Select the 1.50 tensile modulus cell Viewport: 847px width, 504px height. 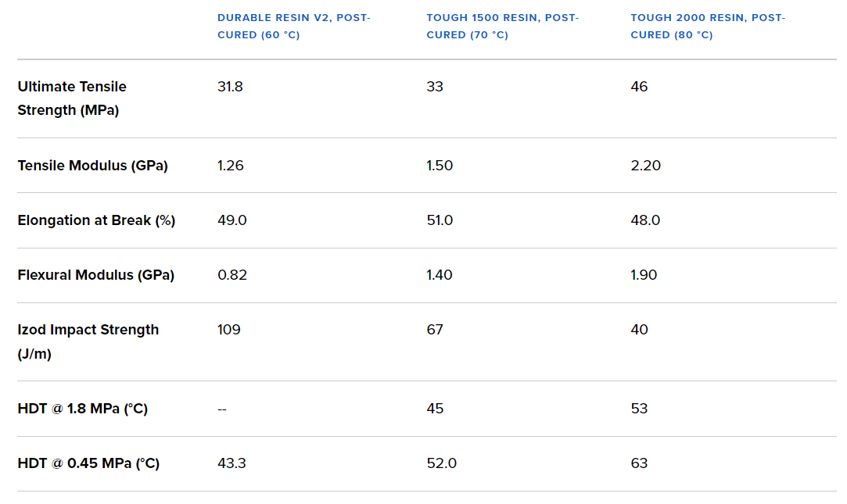point(440,166)
